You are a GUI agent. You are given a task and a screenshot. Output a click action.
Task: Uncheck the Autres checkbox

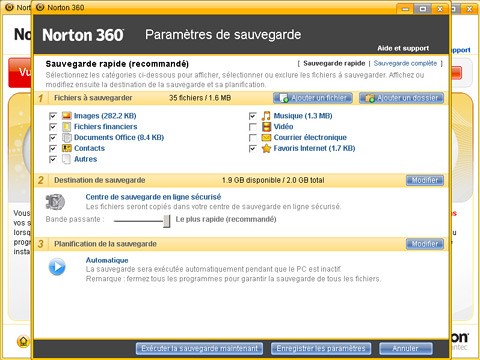53,159
